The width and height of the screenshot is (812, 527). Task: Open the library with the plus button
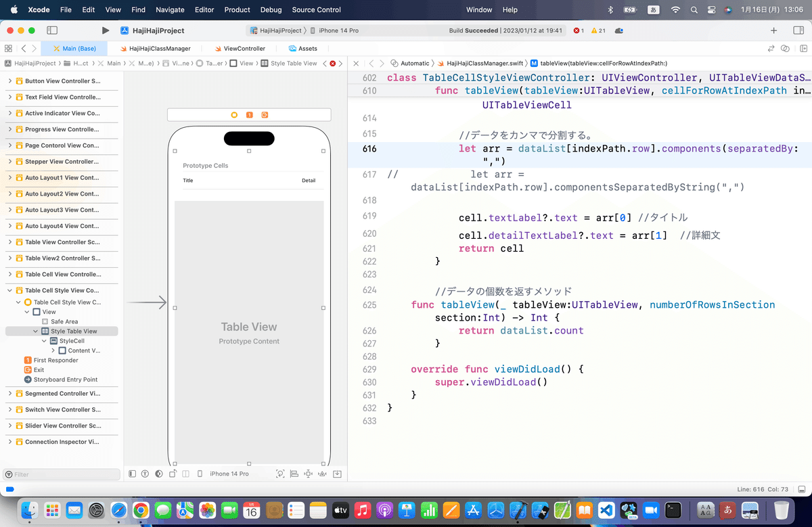pyautogui.click(x=774, y=30)
